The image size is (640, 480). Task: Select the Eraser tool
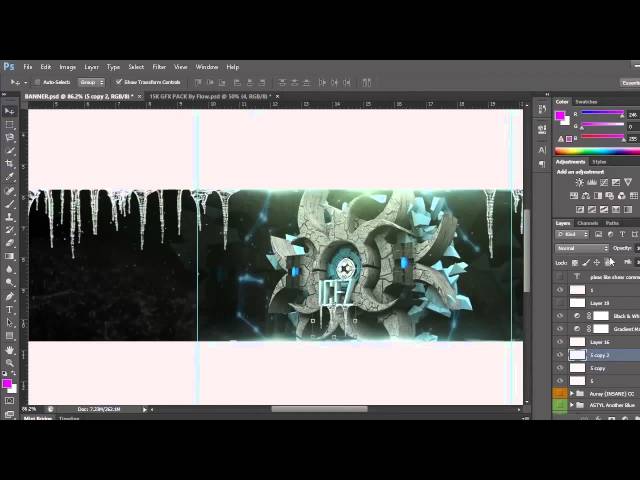click(x=9, y=243)
